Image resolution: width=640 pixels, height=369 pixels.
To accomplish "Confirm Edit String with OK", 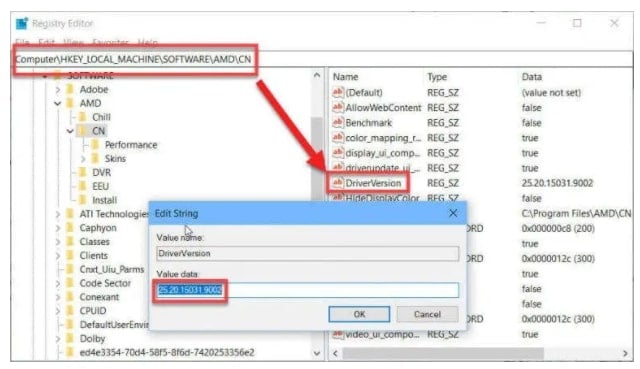I will (359, 314).
